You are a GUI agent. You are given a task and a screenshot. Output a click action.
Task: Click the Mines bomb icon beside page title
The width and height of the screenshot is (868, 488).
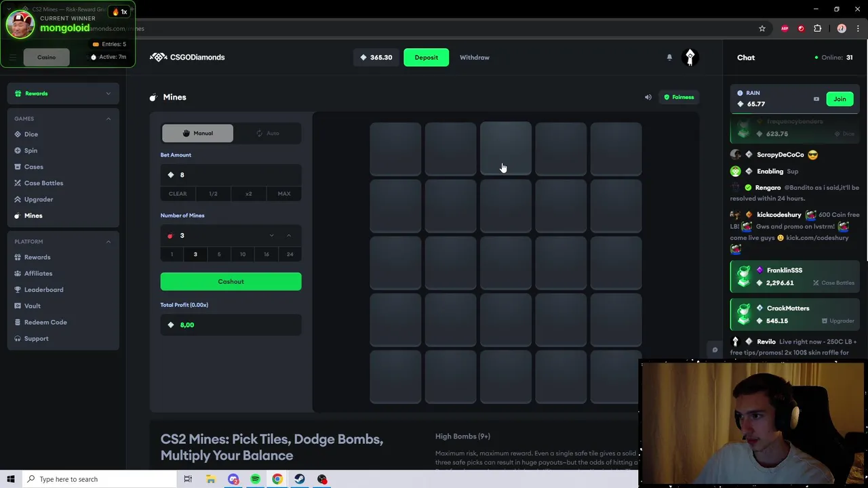coord(153,98)
